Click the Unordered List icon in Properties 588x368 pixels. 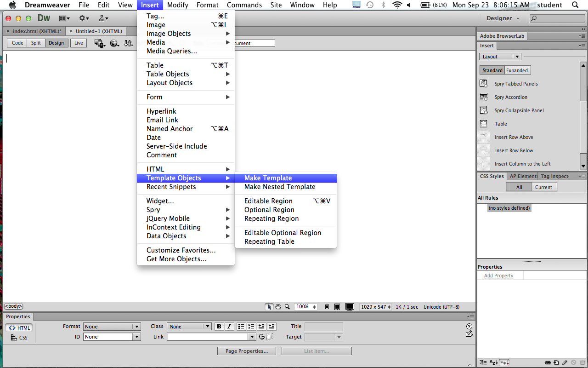pos(241,327)
